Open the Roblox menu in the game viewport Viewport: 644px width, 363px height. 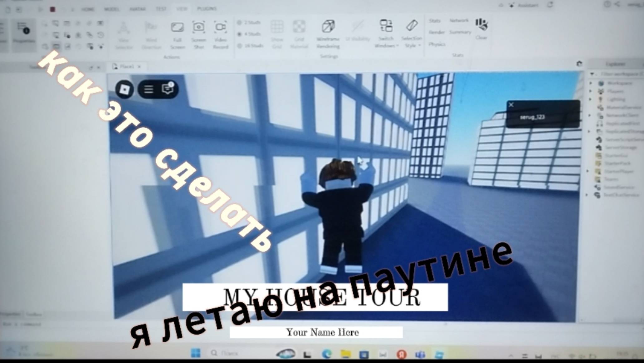124,89
